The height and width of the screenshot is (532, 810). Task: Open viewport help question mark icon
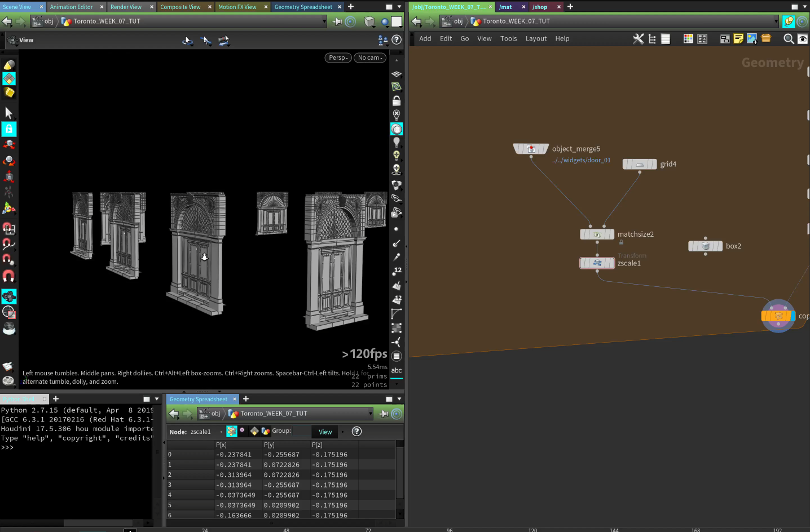(397, 40)
